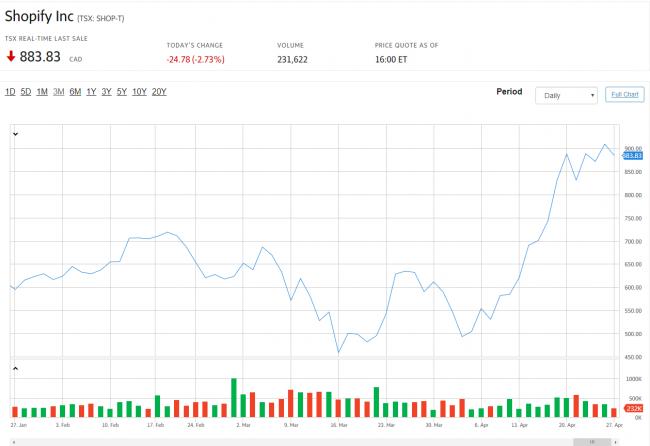
Task: Click the horizontal scrollbar thumb below the chart
Action: (x=592, y=442)
